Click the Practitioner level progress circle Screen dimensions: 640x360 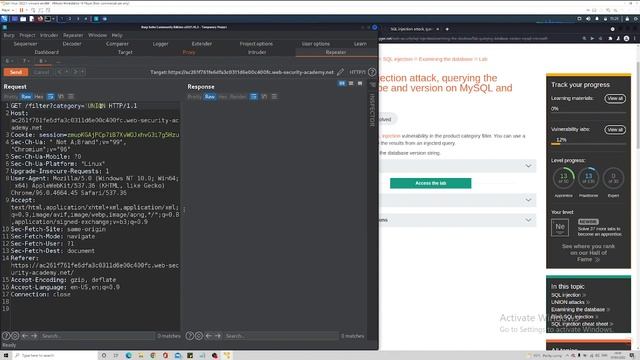588,178
